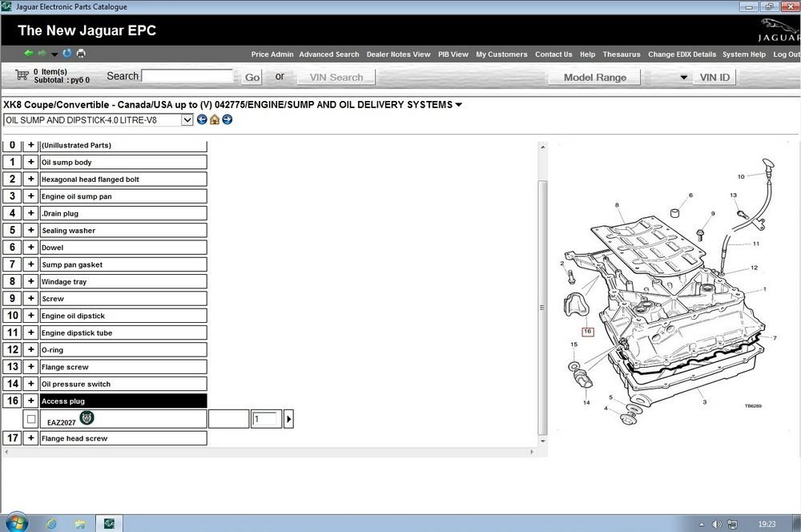Click the parts list vertical scrollbar
Screen dimensions: 801x532
coord(542,304)
